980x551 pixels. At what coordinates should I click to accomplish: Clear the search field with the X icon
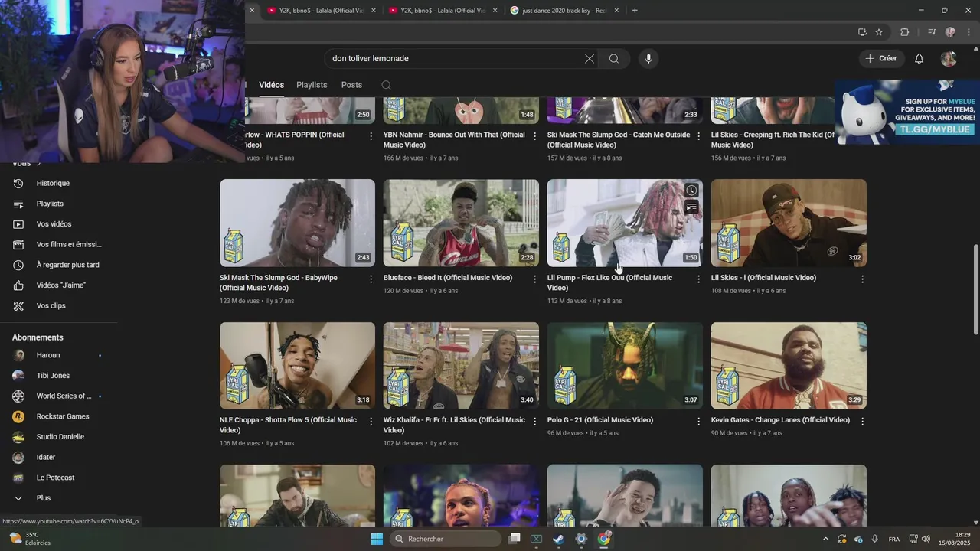590,59
